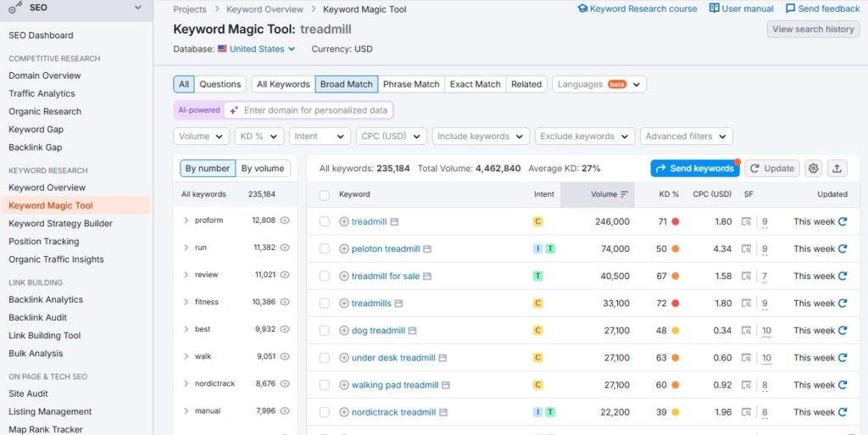Check the treadmills keyword checkbox
This screenshot has height=435, width=868.
coord(325,304)
